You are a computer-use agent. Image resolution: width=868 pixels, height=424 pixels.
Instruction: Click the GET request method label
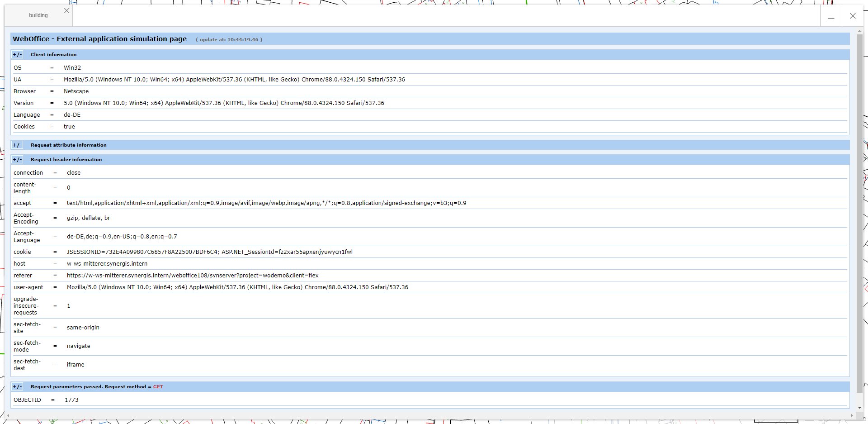pos(158,386)
